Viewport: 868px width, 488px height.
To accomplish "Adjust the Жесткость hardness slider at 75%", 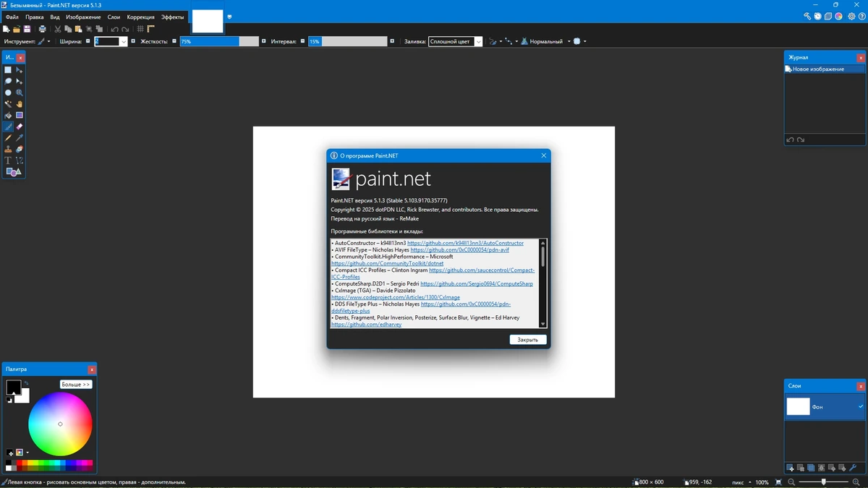I will [x=218, y=41].
